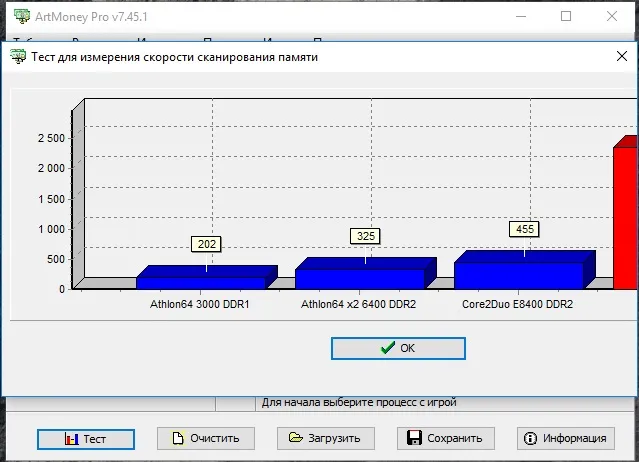Click the ArtMoney icon in dialog title
The image size is (639, 462).
18,56
